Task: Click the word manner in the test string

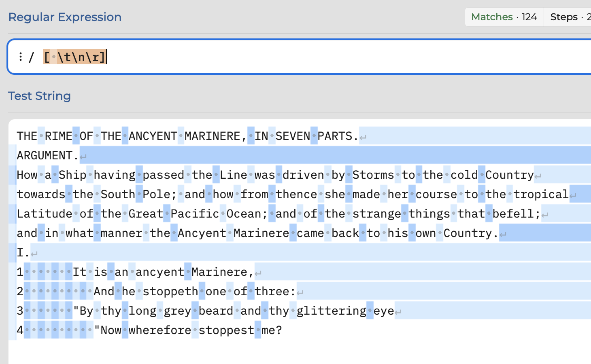Action: tap(121, 233)
